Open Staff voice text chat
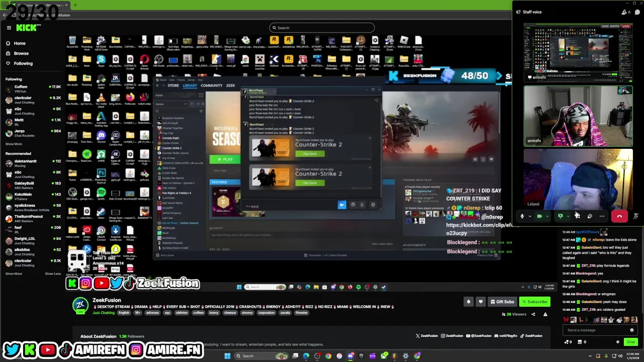Screen dimensions: 644x362 637,12
